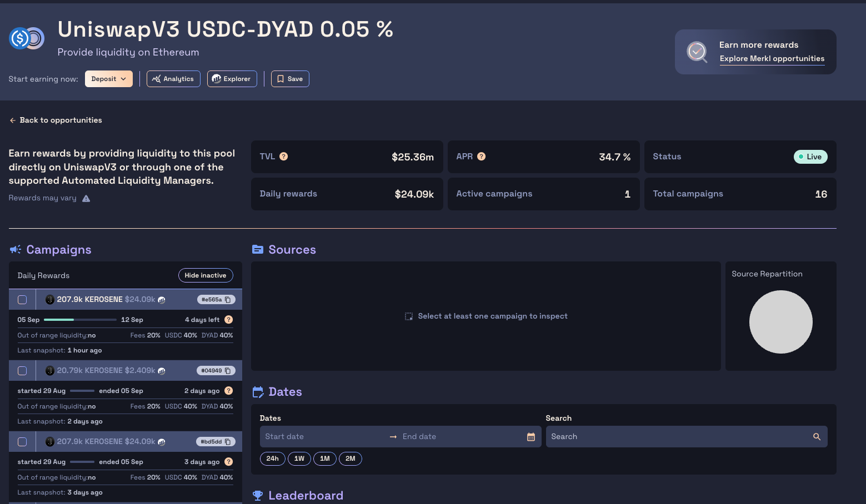The image size is (866, 504).
Task: Click the calendar icon in date field
Action: pyautogui.click(x=530, y=437)
